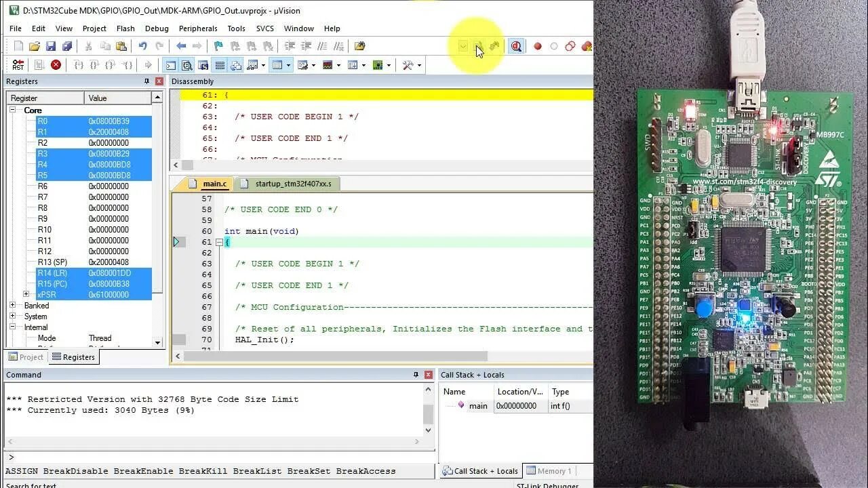Open the Toolbox hammer icon

coord(408,65)
